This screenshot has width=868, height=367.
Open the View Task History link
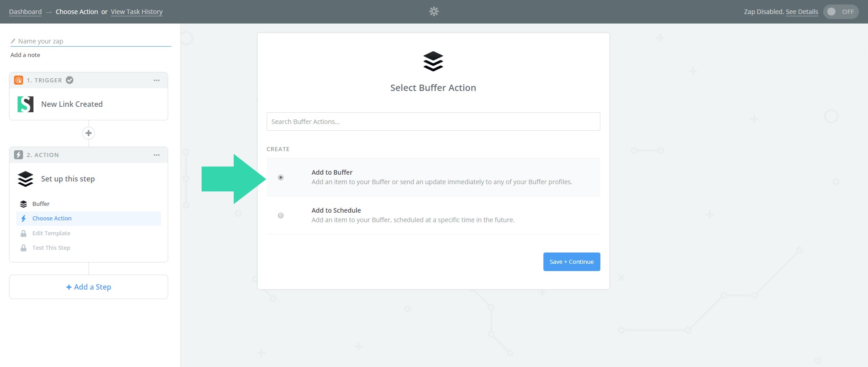[x=137, y=12]
